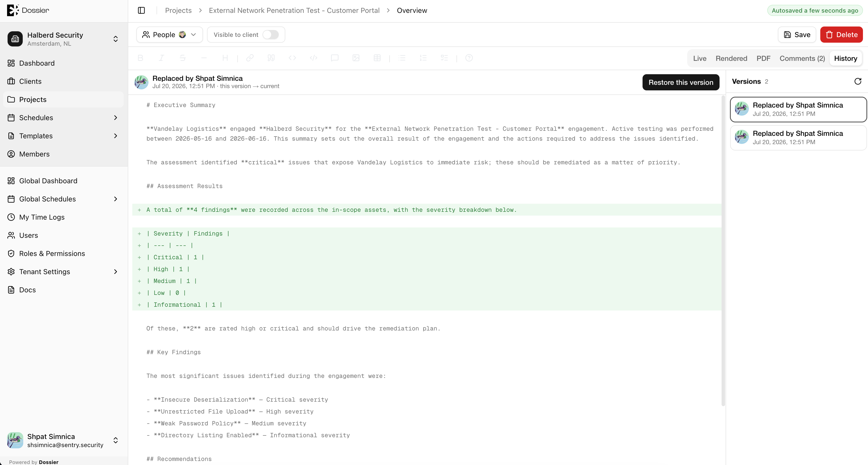Open the Comments (2) tab
This screenshot has width=868, height=465.
pyautogui.click(x=802, y=58)
